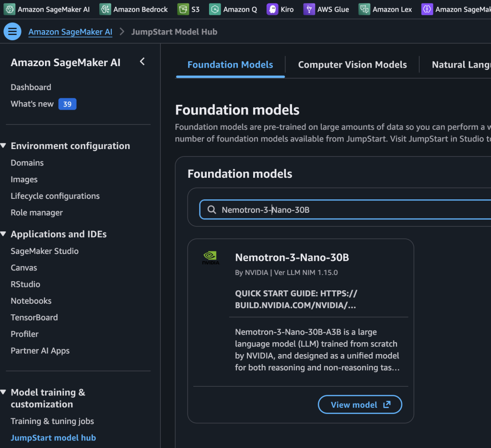Click the magnifier icon in the search box
This screenshot has width=491, height=448.
point(211,209)
